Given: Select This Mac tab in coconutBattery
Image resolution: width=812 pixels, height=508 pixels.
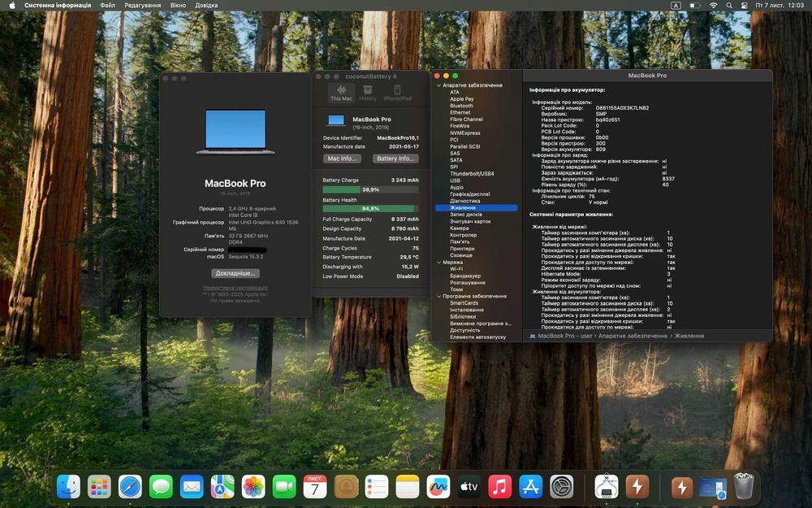Looking at the screenshot, I should [x=341, y=93].
